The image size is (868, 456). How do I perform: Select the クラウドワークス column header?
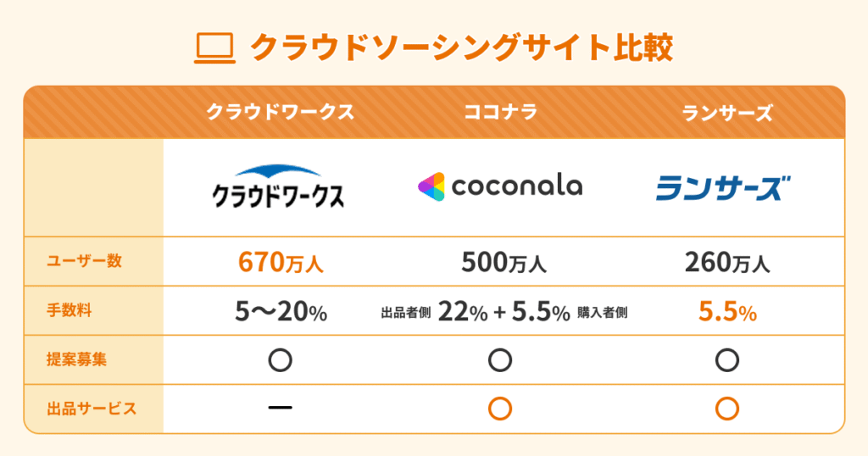280,113
